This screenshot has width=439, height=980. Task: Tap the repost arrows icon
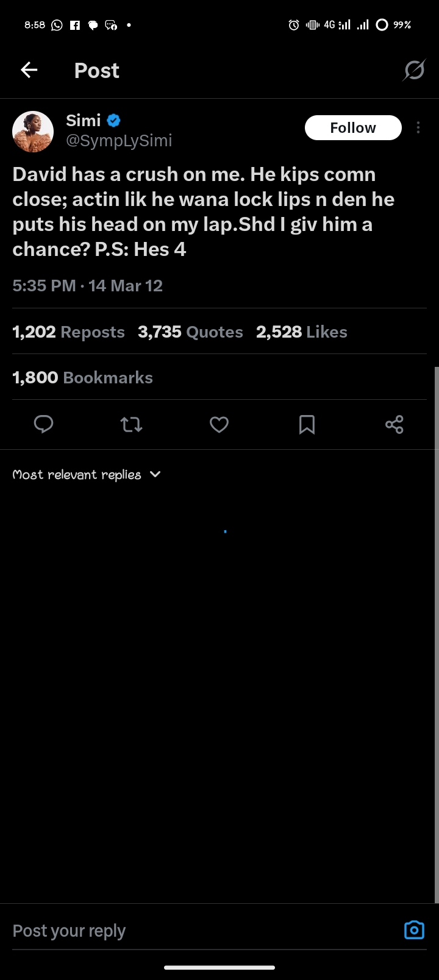[x=132, y=424]
